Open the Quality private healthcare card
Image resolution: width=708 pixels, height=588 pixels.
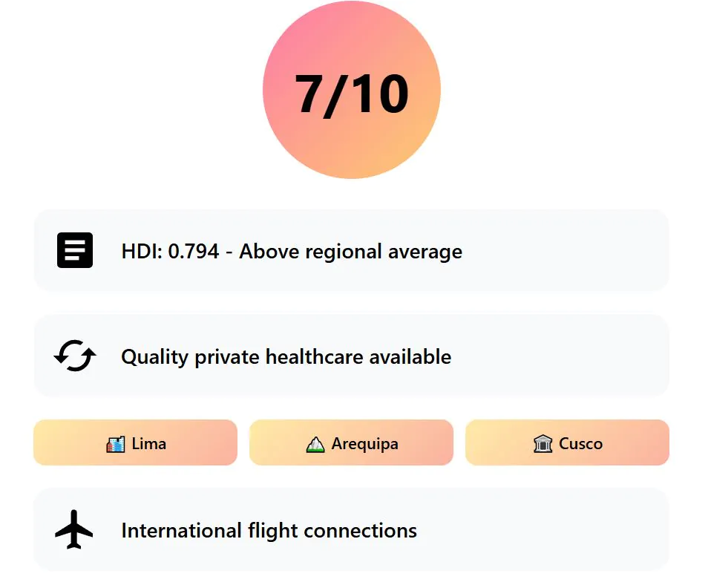[351, 356]
